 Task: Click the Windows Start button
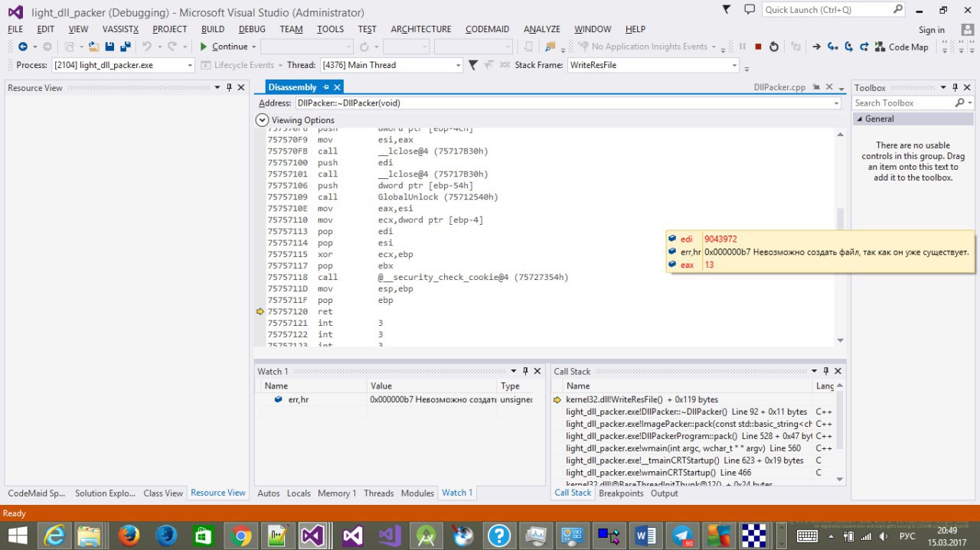(17, 535)
